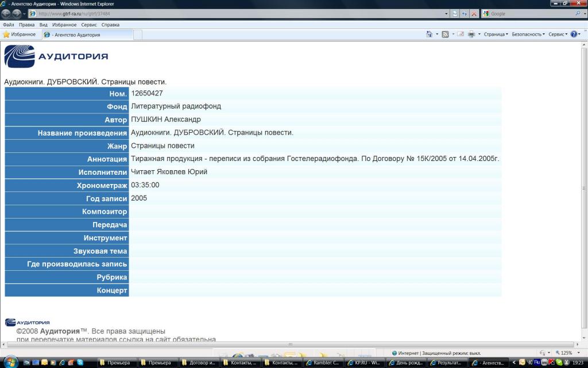Click the search magnifier icon
The image size is (588, 368).
(x=578, y=14)
